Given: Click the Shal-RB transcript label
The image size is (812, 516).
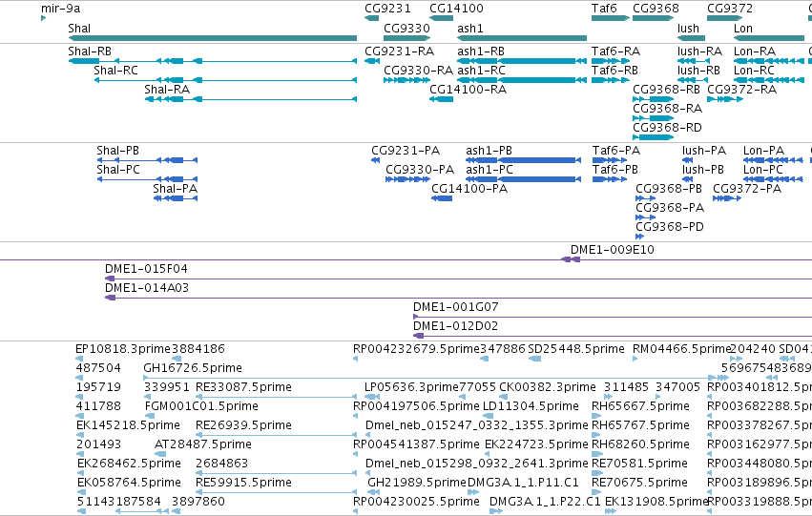Looking at the screenshot, I should 90,52.
